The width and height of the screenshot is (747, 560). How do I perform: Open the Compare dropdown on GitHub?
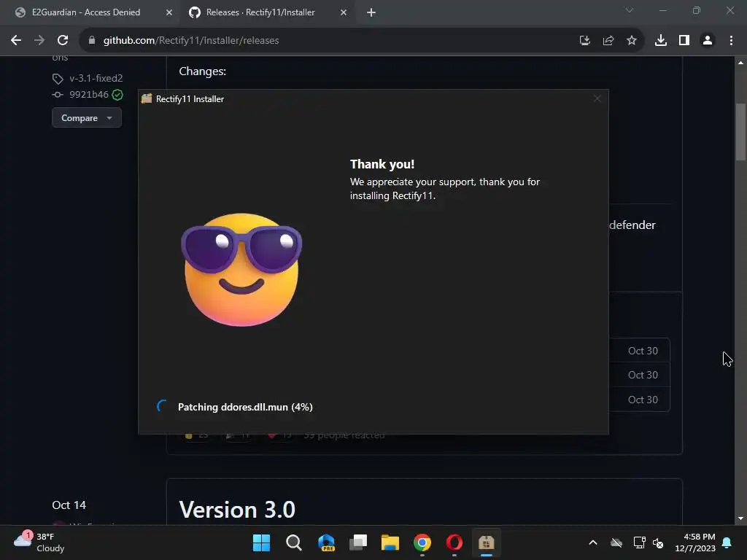pyautogui.click(x=87, y=117)
